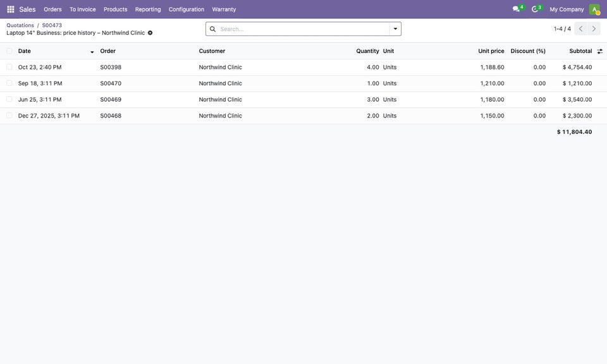Open S00473 breadcrumb link

(x=52, y=25)
